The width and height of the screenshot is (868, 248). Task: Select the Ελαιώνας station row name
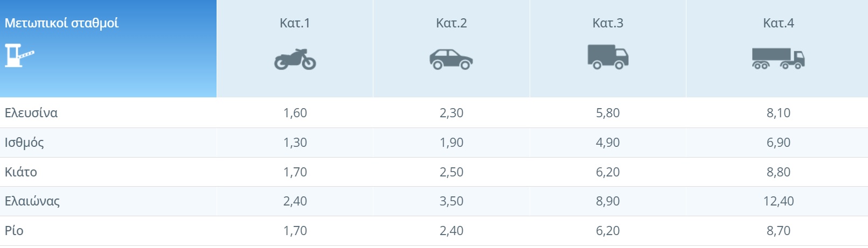click(32, 201)
